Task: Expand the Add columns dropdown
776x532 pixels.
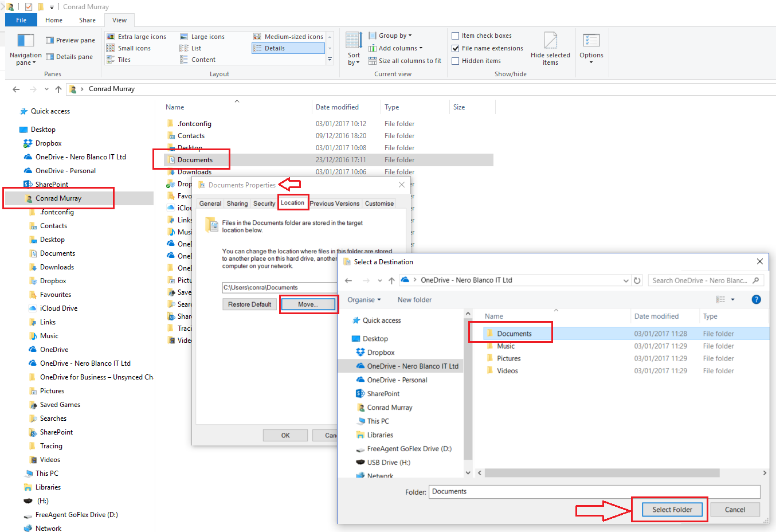Action: coord(395,48)
